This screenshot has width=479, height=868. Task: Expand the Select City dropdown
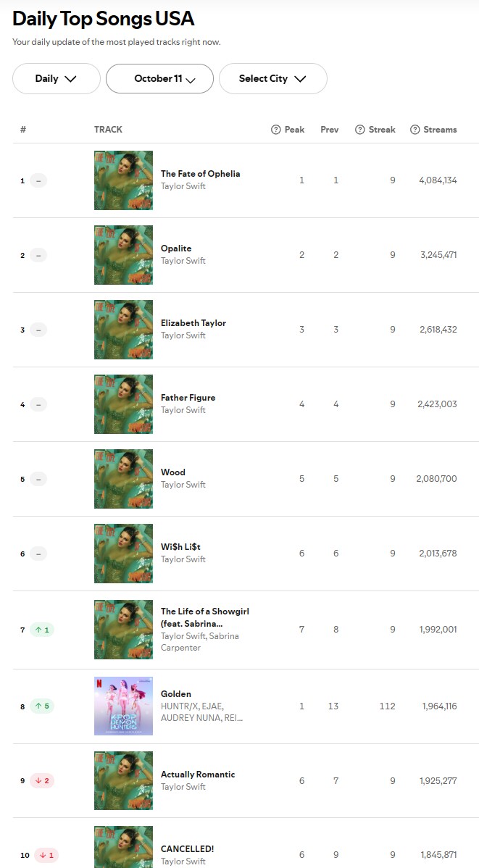click(272, 79)
